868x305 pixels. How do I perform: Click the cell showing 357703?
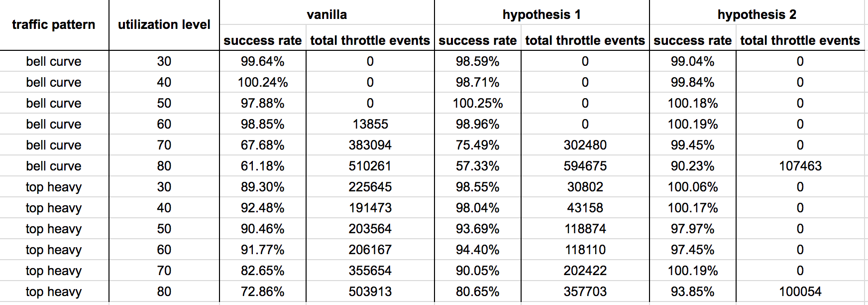click(x=585, y=292)
